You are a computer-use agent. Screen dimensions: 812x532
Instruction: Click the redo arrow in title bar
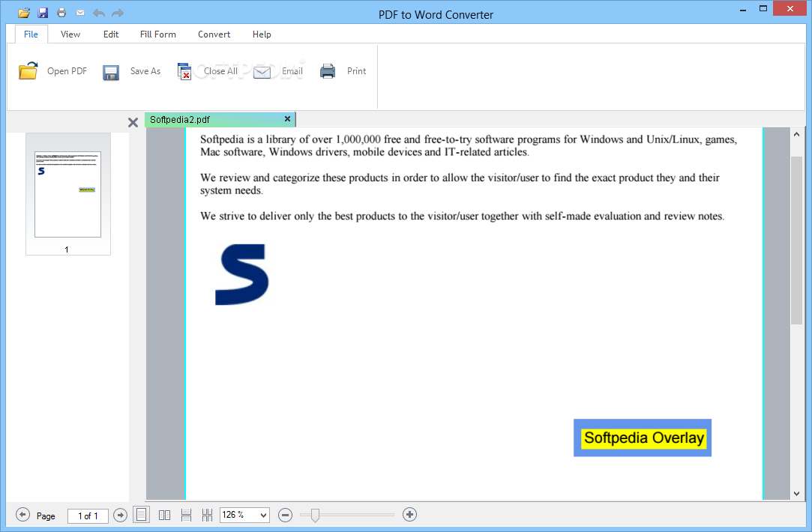coord(118,13)
